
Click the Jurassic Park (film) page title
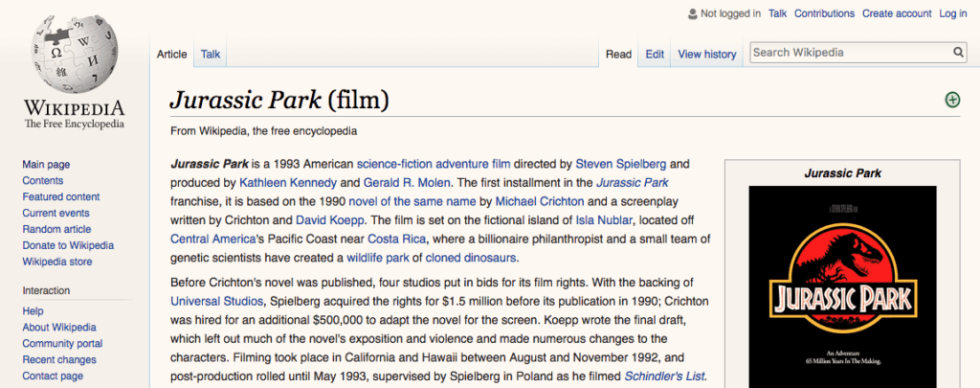point(279,99)
